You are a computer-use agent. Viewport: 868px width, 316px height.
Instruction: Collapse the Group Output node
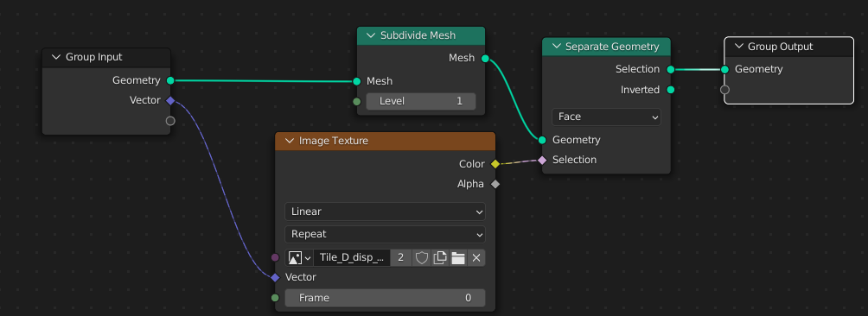(x=738, y=47)
